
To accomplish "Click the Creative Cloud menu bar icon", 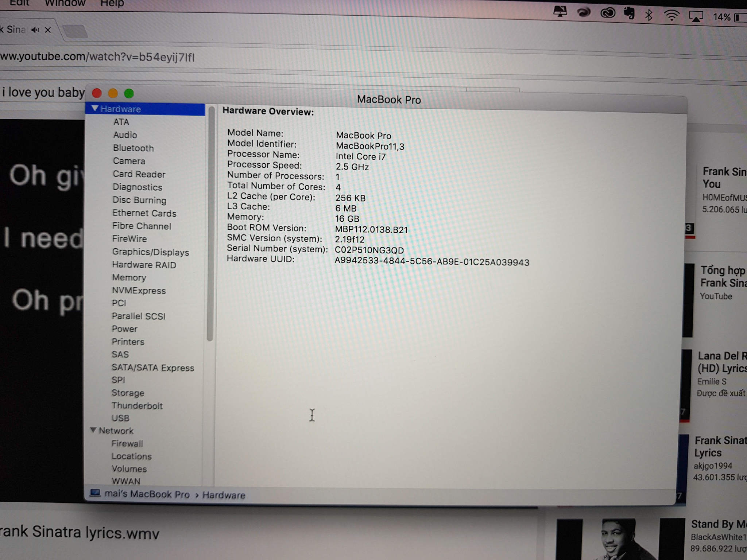I will click(x=608, y=13).
